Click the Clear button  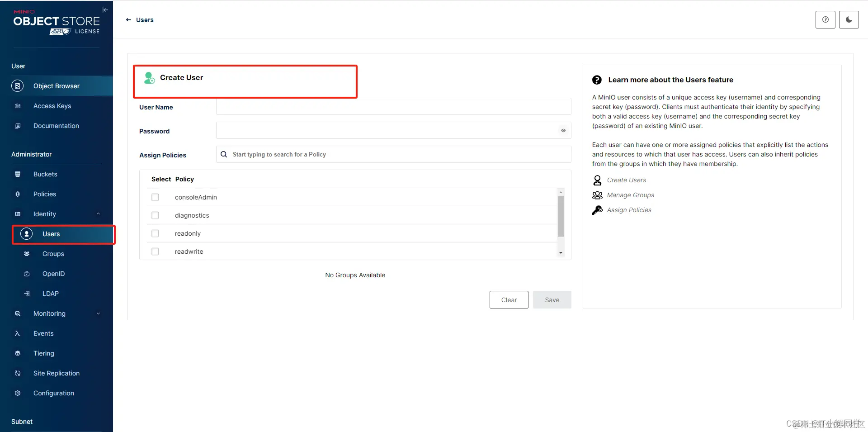509,300
